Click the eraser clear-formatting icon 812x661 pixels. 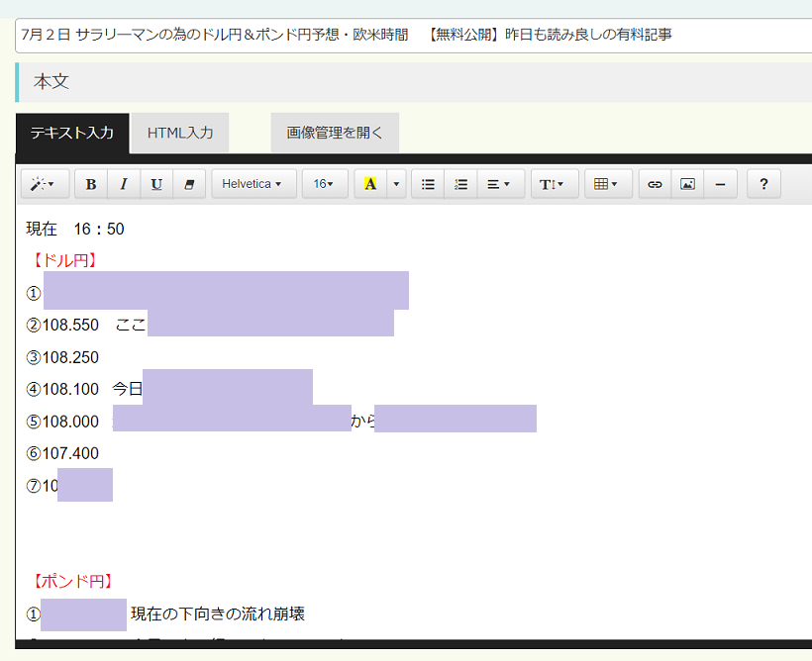(x=189, y=184)
